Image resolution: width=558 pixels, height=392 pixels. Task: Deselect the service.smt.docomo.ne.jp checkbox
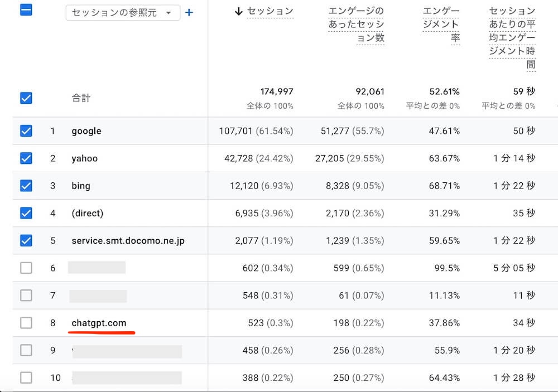click(26, 240)
